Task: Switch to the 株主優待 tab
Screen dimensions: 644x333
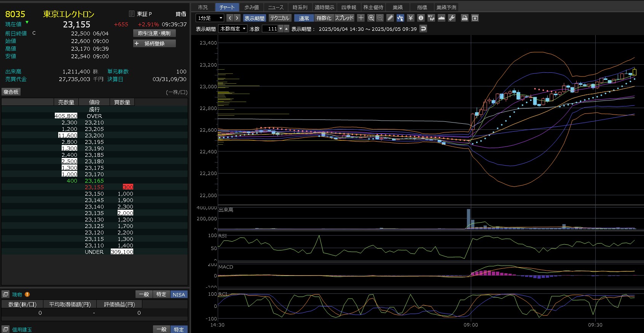Action: point(373,7)
